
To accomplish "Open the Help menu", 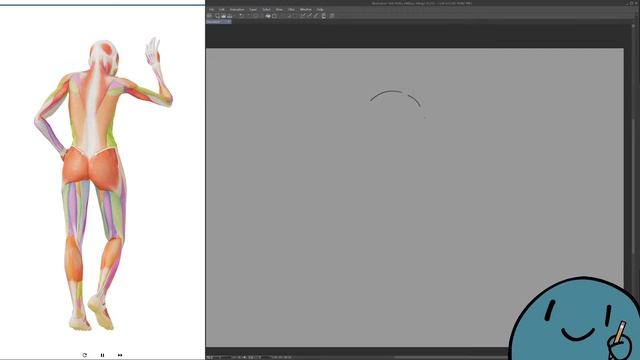I will pyautogui.click(x=320, y=9).
